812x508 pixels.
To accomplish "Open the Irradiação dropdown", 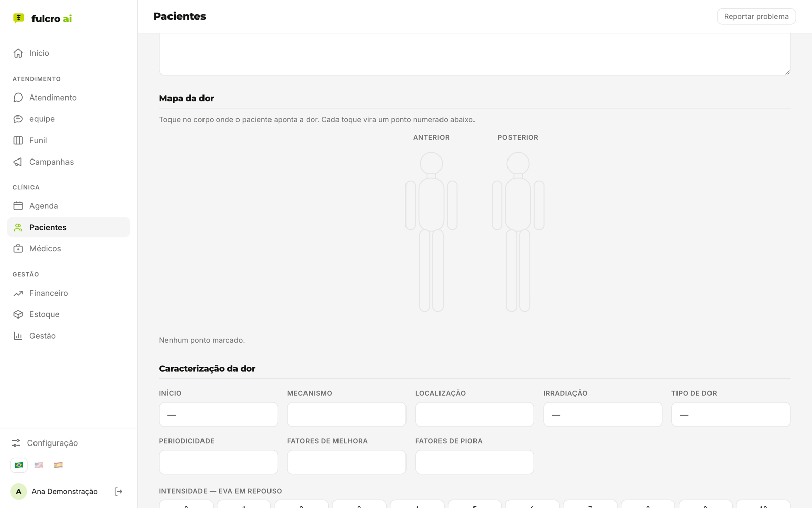I will [x=602, y=415].
